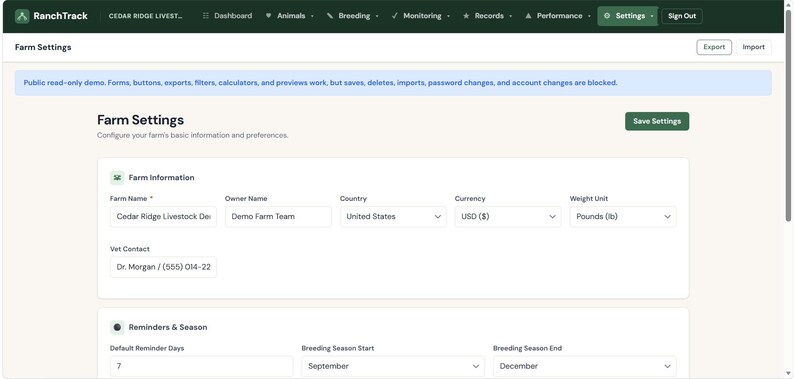Open the Weight Unit dropdown
This screenshot has height=379, width=794.
(x=623, y=217)
